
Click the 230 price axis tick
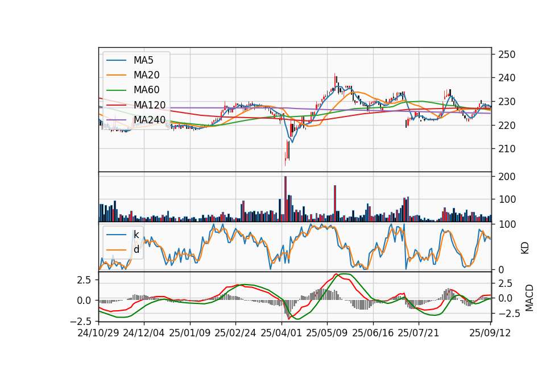[507, 102]
